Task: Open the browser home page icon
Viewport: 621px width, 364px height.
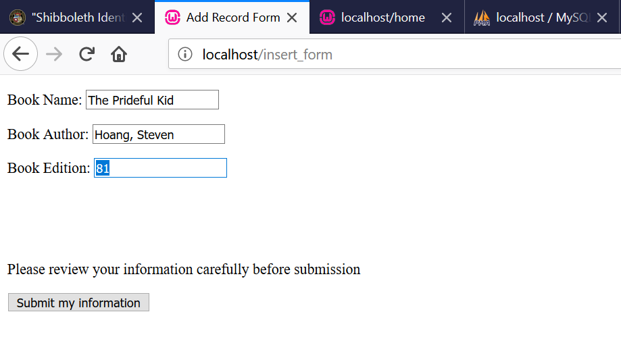Action: (x=119, y=54)
